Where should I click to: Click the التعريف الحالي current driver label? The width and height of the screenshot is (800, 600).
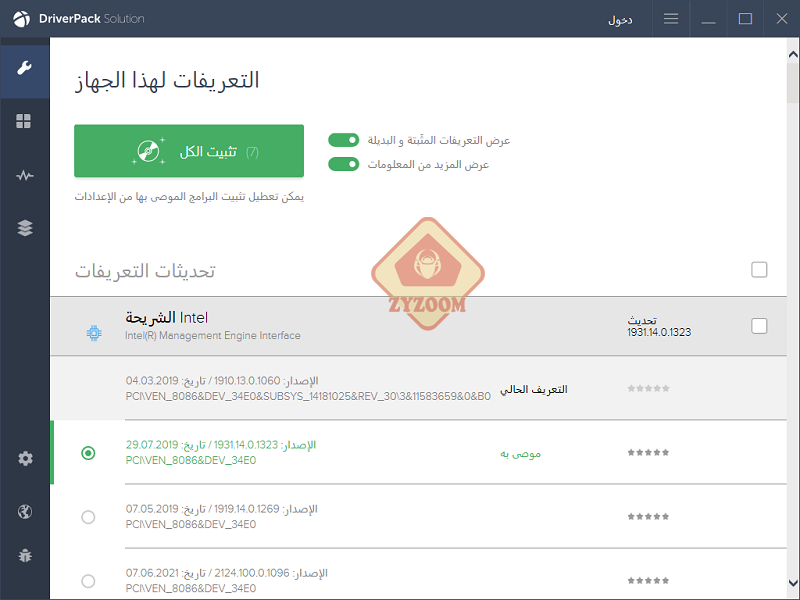click(534, 389)
